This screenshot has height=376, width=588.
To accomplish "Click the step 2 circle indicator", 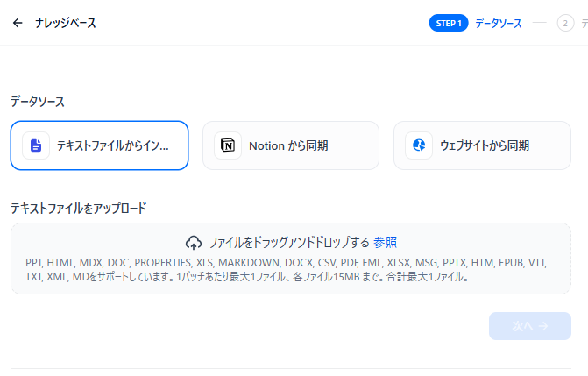I will click(x=565, y=24).
